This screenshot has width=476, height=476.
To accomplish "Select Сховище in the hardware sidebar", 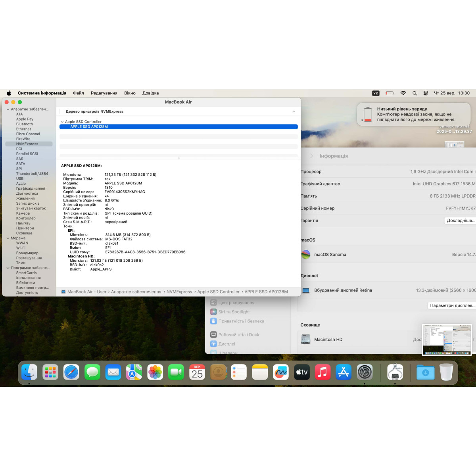I will coord(24,233).
